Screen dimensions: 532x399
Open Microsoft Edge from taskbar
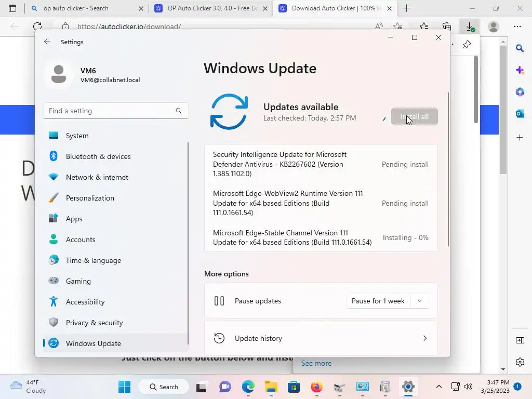[248, 387]
